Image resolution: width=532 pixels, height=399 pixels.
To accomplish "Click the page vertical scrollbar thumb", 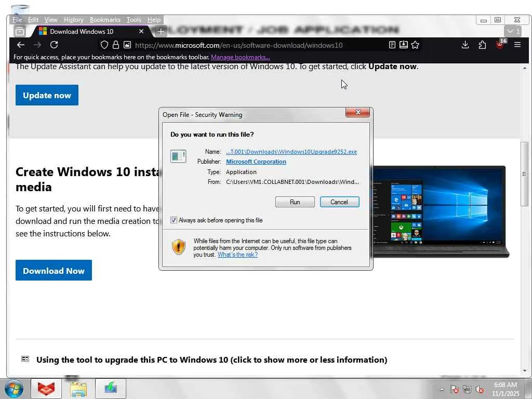I will pyautogui.click(x=525, y=174).
